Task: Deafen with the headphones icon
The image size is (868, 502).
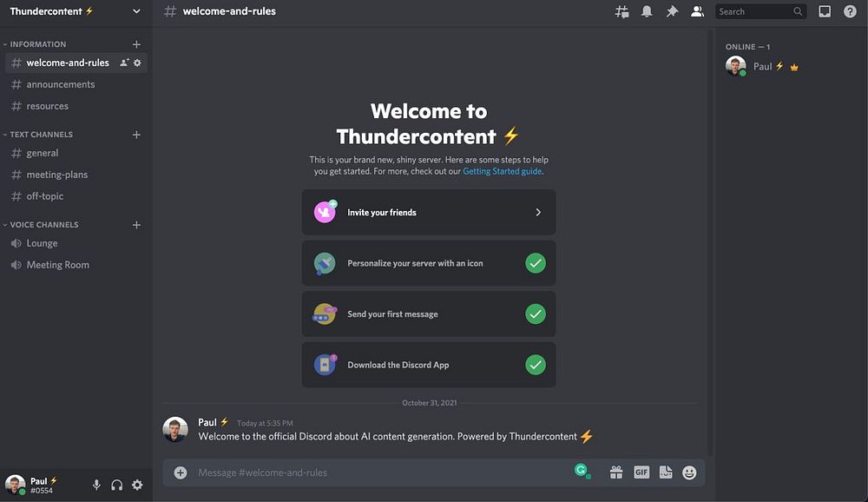Action: point(117,485)
